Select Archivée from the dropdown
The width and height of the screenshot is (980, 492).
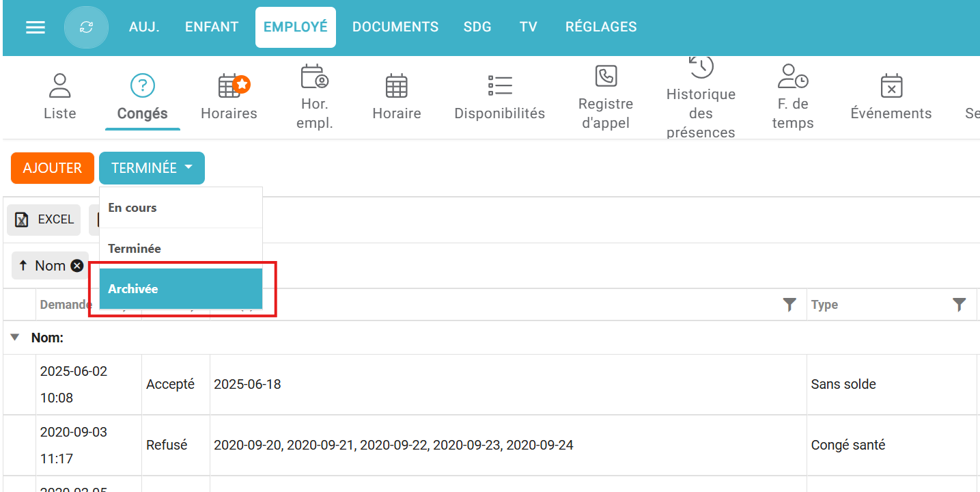181,289
